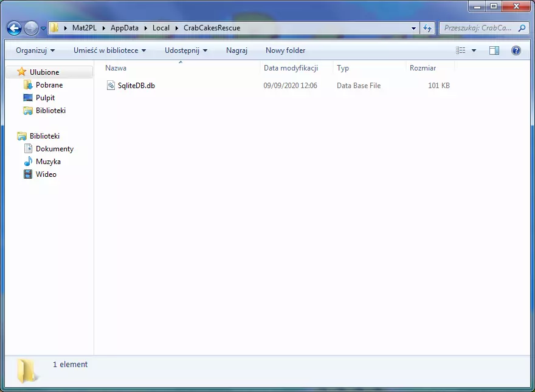The height and width of the screenshot is (392, 535).
Task: Close the Explorer window
Action: pyautogui.click(x=516, y=7)
